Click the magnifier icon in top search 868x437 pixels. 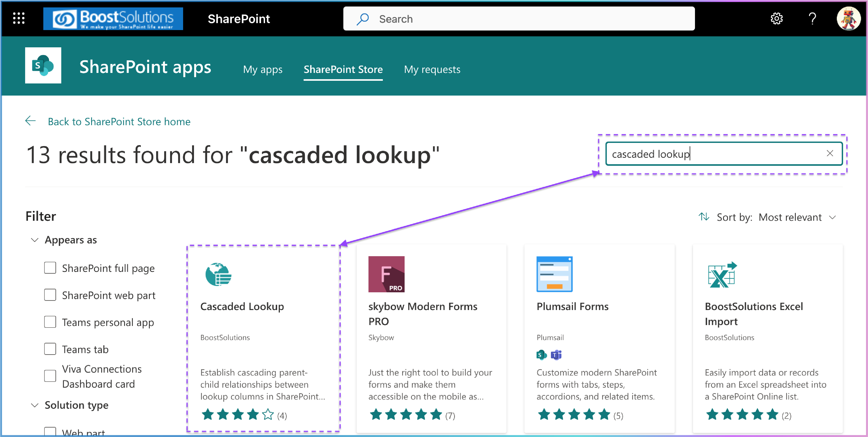(363, 19)
